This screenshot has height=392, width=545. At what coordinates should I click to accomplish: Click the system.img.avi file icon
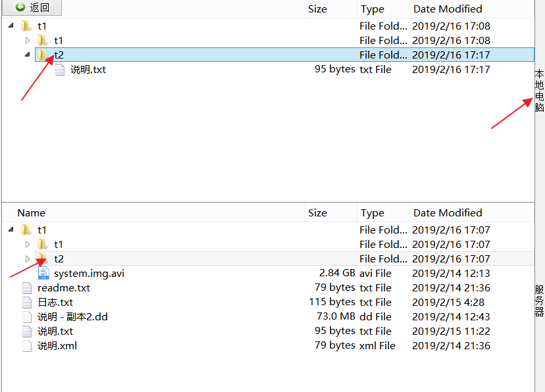[x=43, y=273]
